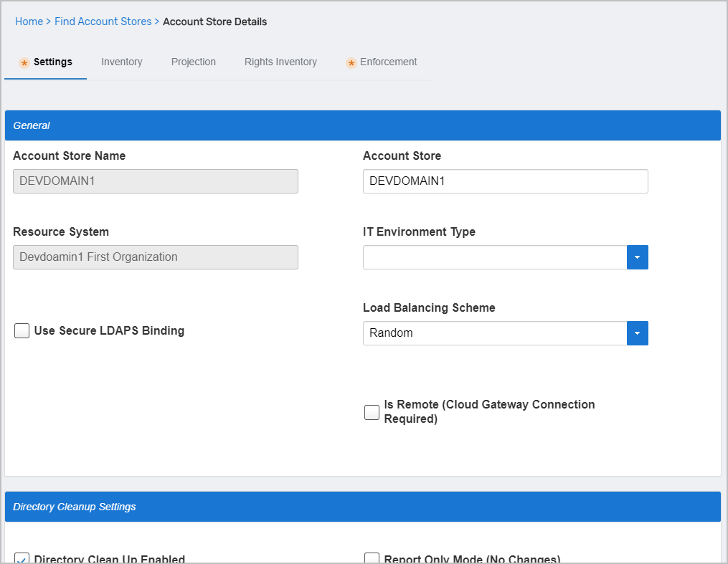This screenshot has height=564, width=728.
Task: Click the asterisk icon on Enforcement tab
Action: [x=351, y=63]
